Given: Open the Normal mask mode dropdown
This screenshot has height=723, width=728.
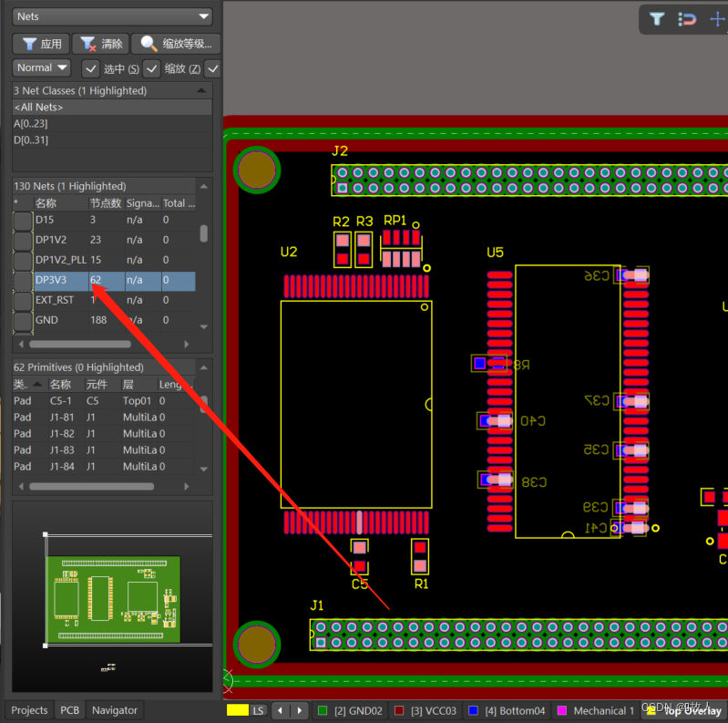Looking at the screenshot, I should click(x=41, y=67).
